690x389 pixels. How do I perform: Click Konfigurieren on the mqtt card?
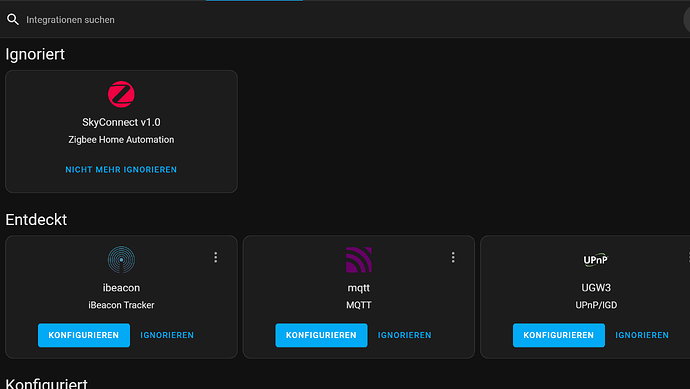click(x=321, y=335)
